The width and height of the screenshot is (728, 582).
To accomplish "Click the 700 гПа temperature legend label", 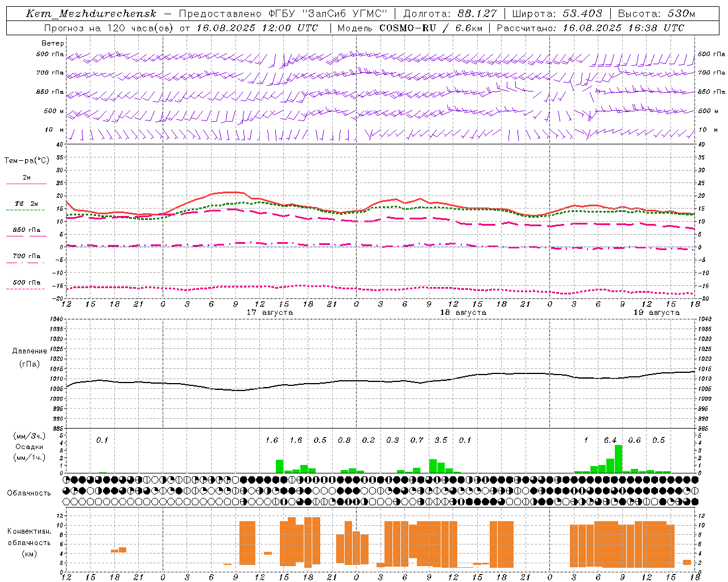I will pos(26,256).
